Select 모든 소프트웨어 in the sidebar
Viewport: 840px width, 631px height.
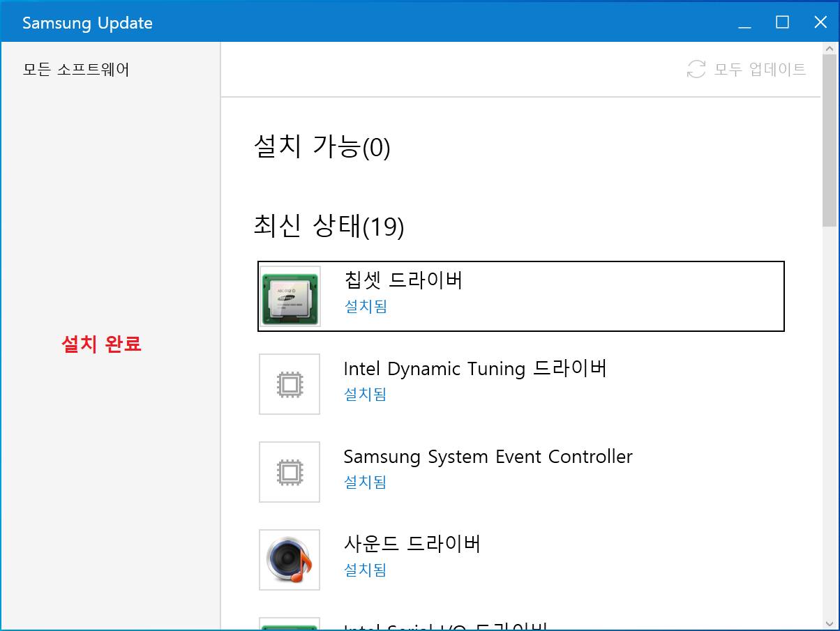76,70
